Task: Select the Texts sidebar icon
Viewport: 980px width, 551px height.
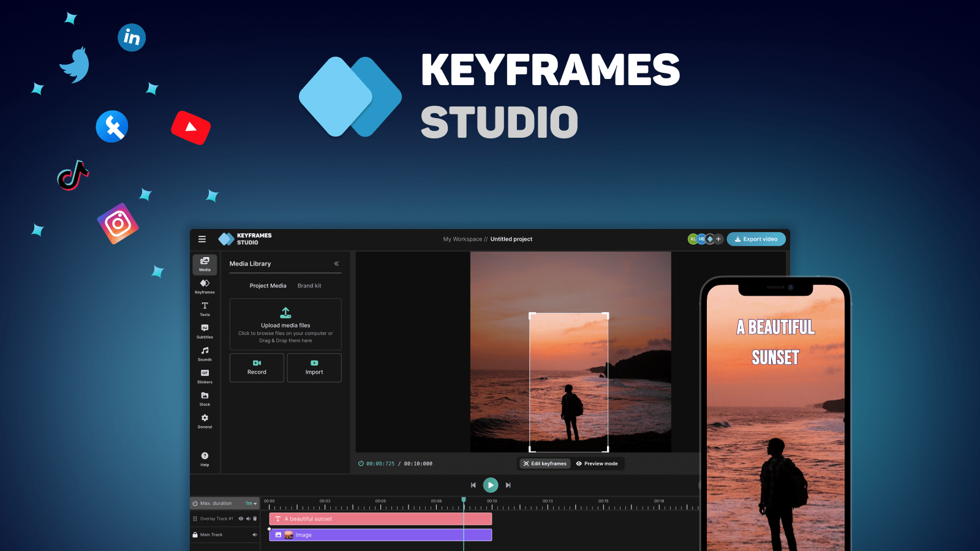Action: pyautogui.click(x=205, y=308)
